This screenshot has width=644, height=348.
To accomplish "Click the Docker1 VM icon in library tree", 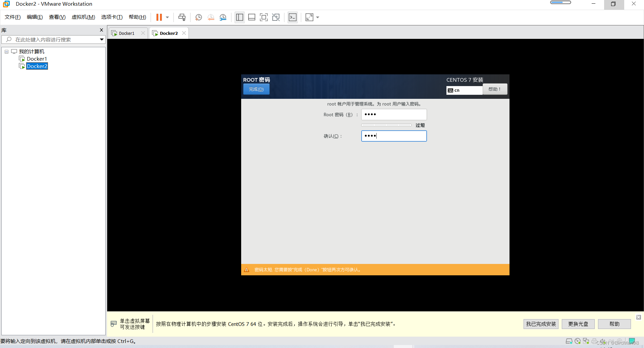I will [22, 59].
